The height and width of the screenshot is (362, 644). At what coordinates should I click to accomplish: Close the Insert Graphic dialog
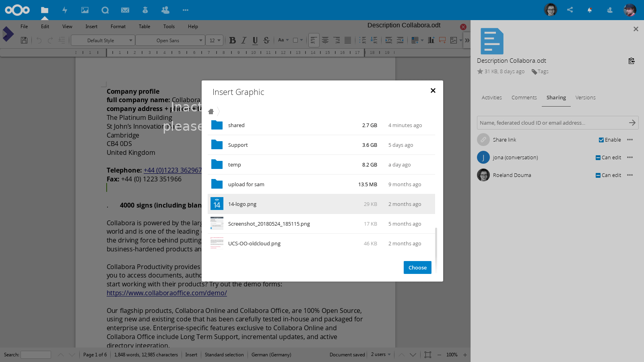click(433, 90)
